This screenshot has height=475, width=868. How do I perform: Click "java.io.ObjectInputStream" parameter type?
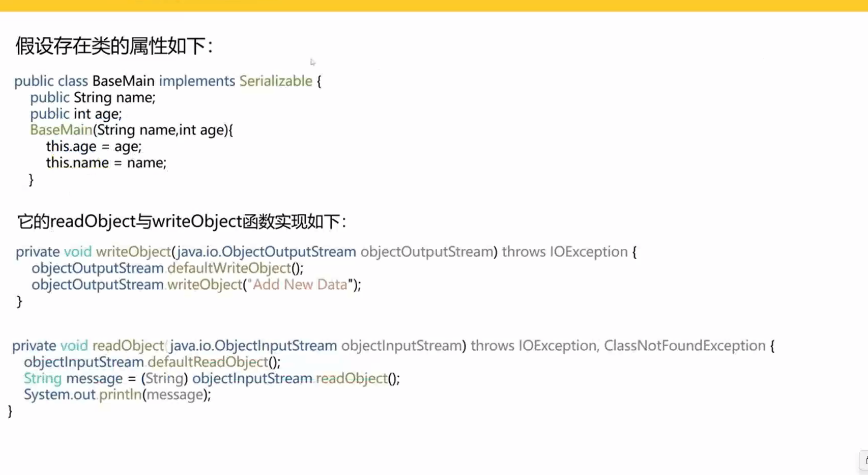253,346
